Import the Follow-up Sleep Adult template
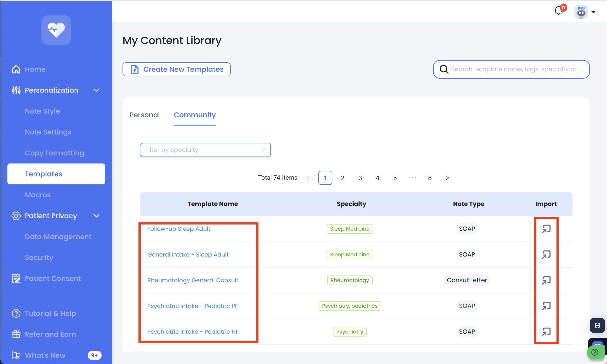 546,229
